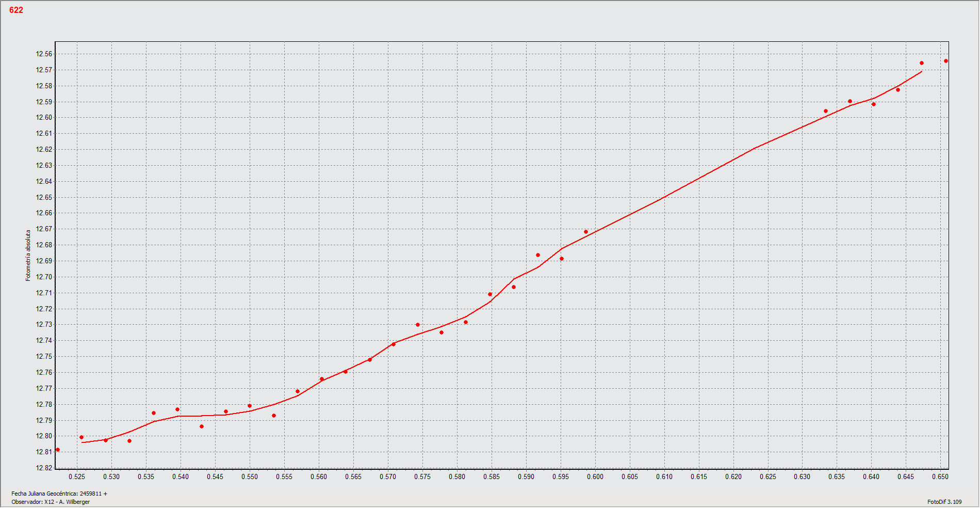Select the data point below curve near 0.543
The image size is (980, 508).
(x=202, y=426)
